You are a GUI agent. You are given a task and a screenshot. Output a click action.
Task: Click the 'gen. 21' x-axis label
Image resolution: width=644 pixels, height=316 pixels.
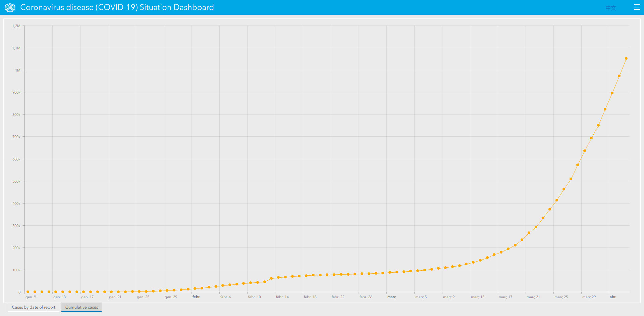(115, 297)
